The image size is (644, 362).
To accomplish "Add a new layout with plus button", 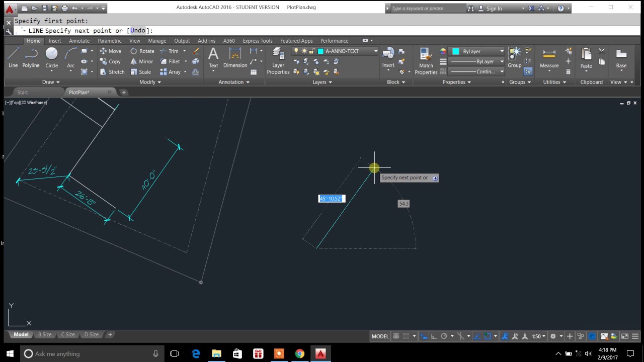I will click(x=110, y=334).
